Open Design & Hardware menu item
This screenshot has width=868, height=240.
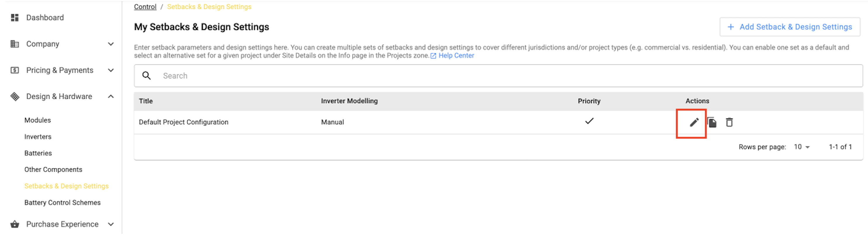point(59,97)
